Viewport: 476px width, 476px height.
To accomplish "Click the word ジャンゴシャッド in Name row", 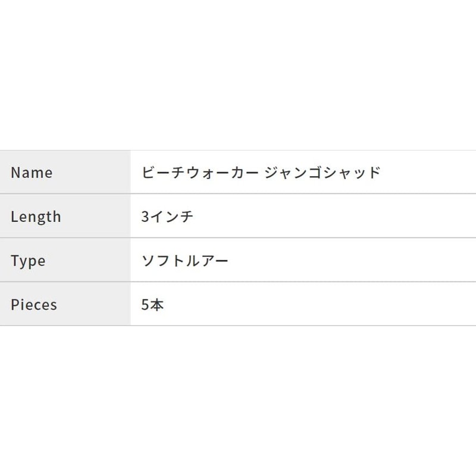I will pyautogui.click(x=322, y=173).
